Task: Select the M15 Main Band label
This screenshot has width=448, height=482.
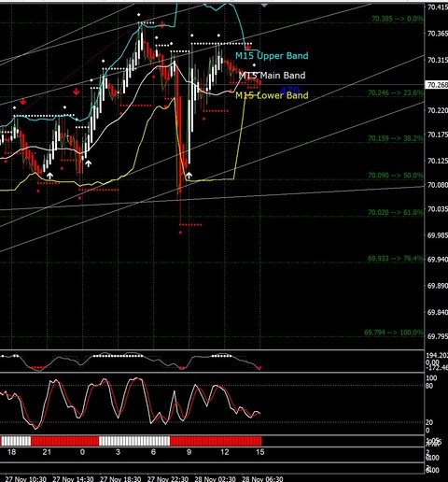Action: [272, 76]
